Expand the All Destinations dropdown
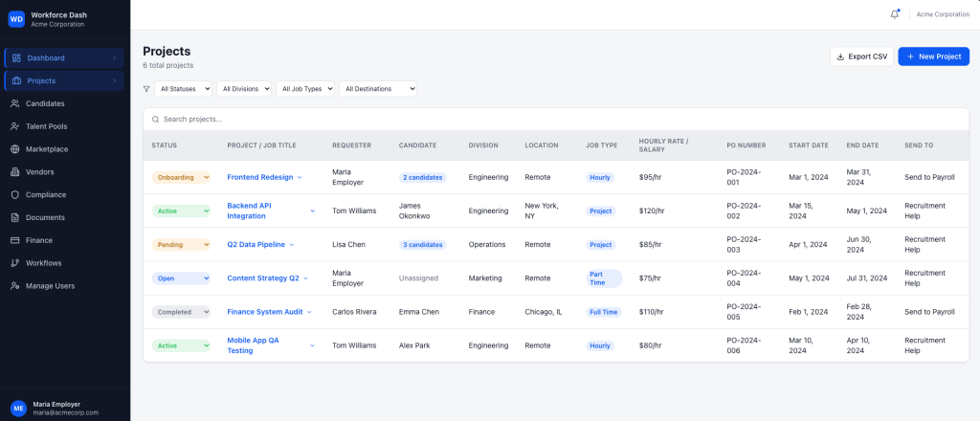This screenshot has width=980, height=421. pos(379,89)
